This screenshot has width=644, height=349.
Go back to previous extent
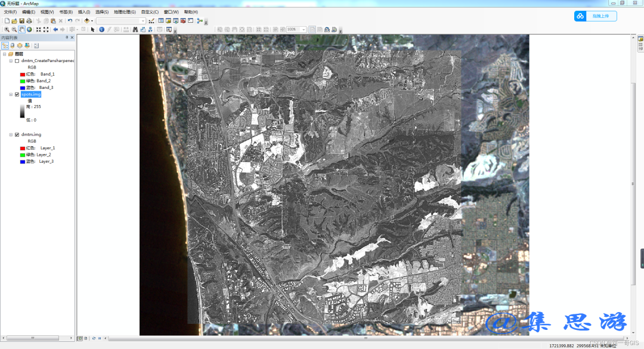55,30
